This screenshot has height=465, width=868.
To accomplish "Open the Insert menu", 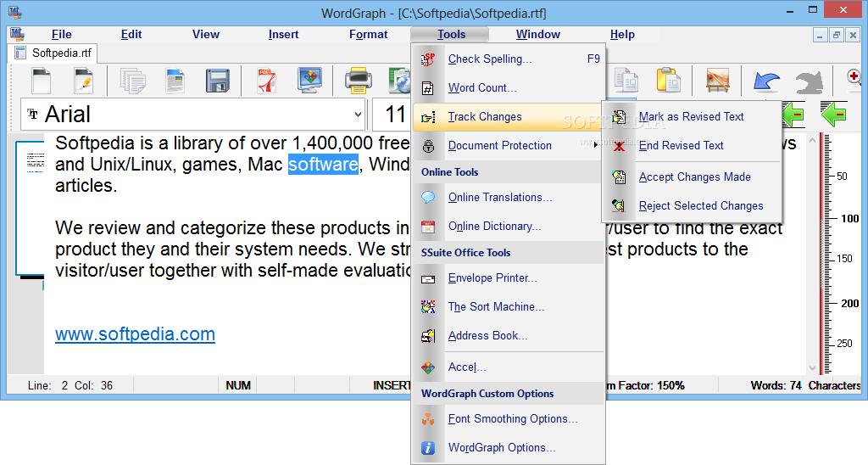I will pyautogui.click(x=283, y=34).
